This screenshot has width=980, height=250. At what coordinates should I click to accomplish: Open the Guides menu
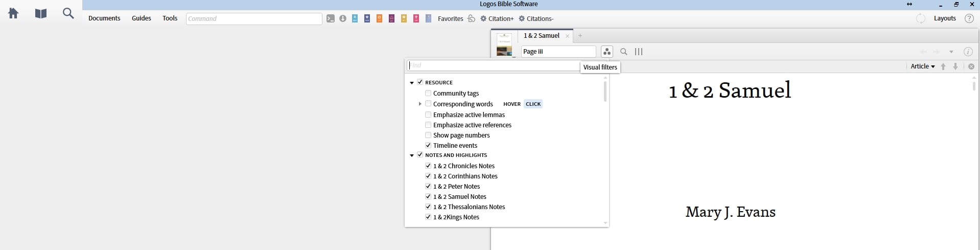(x=142, y=18)
